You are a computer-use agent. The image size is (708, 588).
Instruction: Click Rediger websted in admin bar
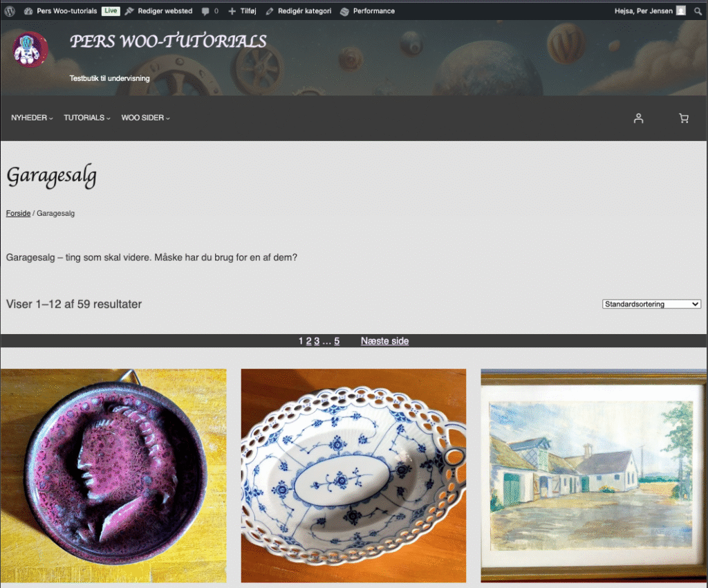[158, 11]
